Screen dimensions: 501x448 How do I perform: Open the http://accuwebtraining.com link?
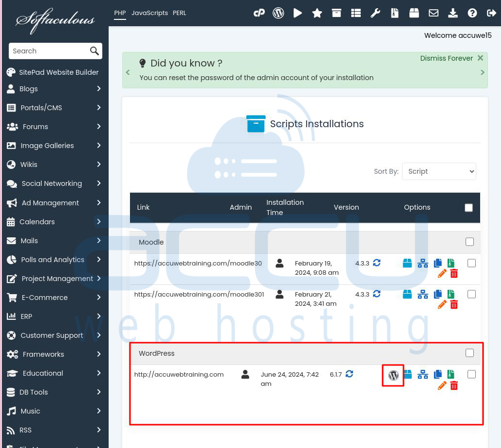tap(179, 374)
